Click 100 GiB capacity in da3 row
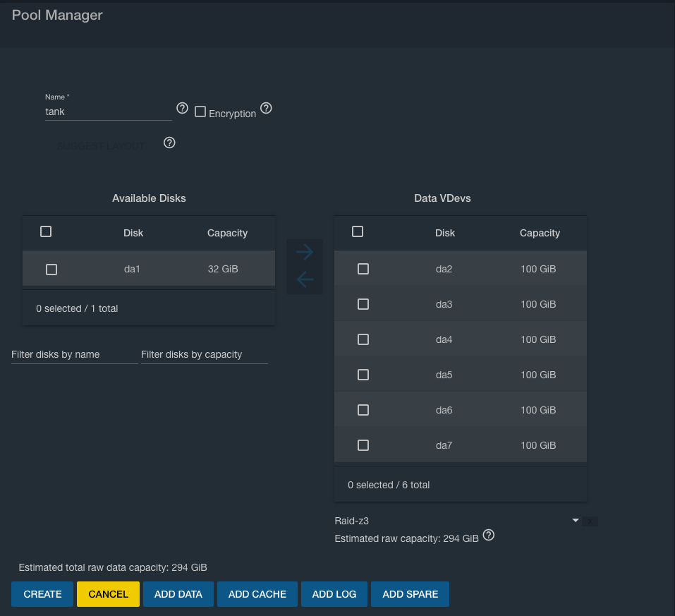Screen dimensions: 675x616 coord(538,304)
